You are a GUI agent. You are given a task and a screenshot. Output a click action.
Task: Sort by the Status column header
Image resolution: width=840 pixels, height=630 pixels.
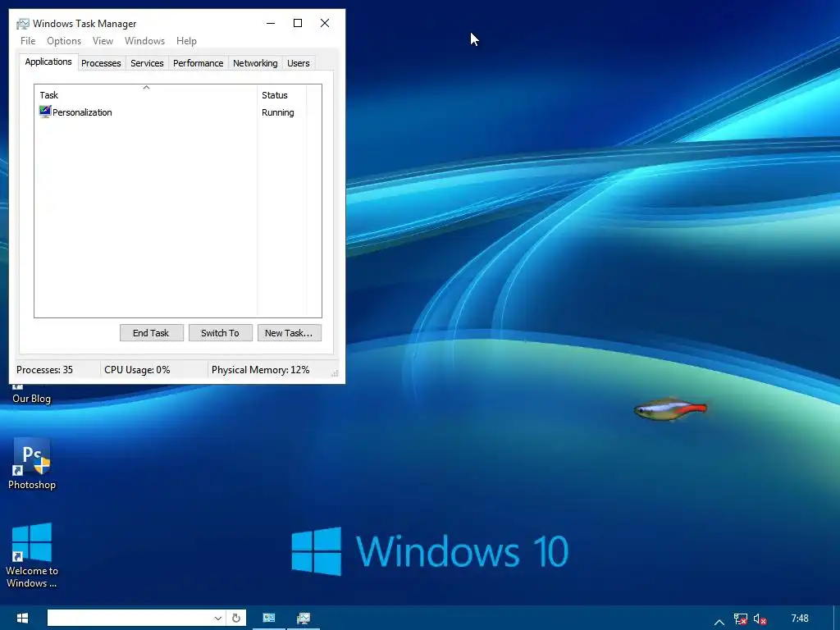pyautogui.click(x=282, y=95)
